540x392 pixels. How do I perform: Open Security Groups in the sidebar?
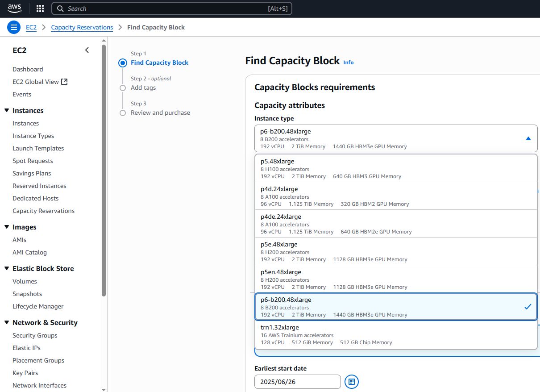click(35, 335)
